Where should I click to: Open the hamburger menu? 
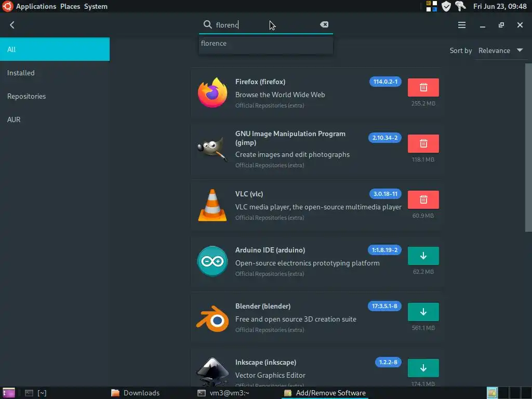tap(461, 25)
